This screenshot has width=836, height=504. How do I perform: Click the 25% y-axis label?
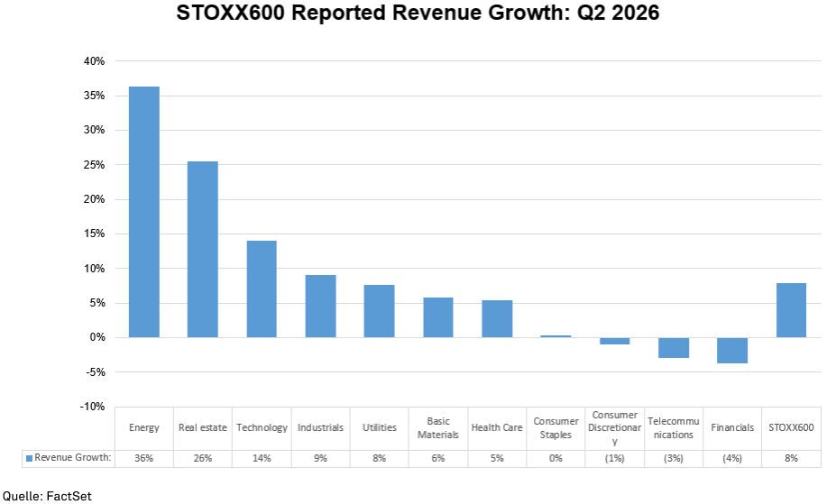tap(95, 165)
